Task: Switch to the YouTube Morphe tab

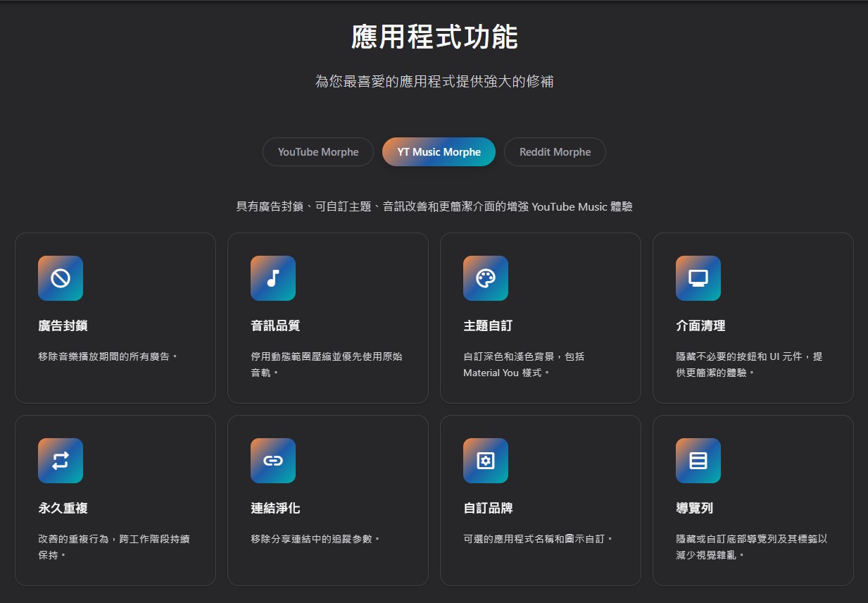Action: (318, 152)
